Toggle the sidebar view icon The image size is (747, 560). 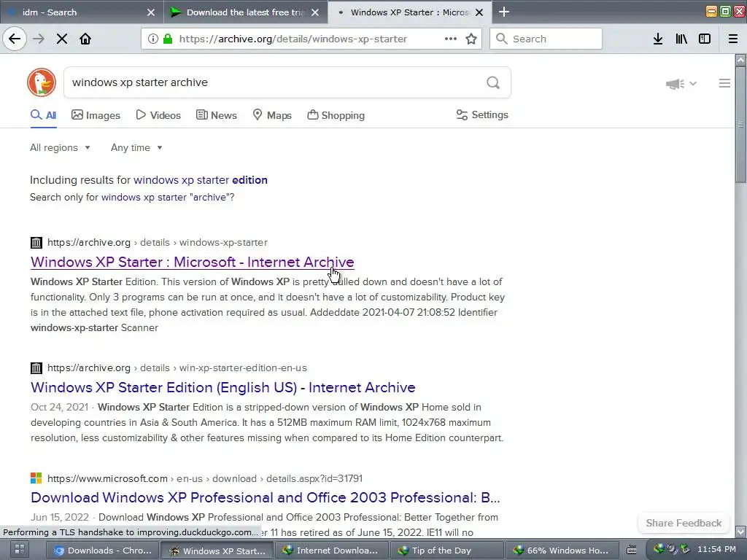click(705, 39)
